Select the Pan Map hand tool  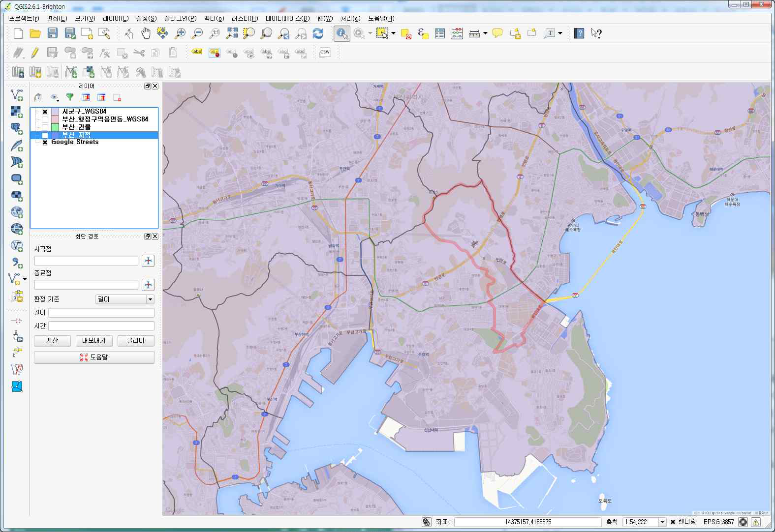pyautogui.click(x=146, y=33)
